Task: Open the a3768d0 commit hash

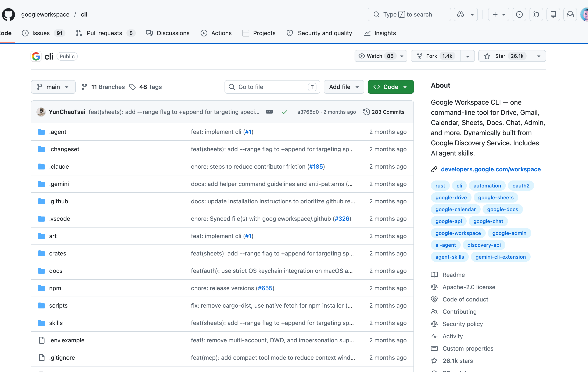Action: [x=308, y=112]
